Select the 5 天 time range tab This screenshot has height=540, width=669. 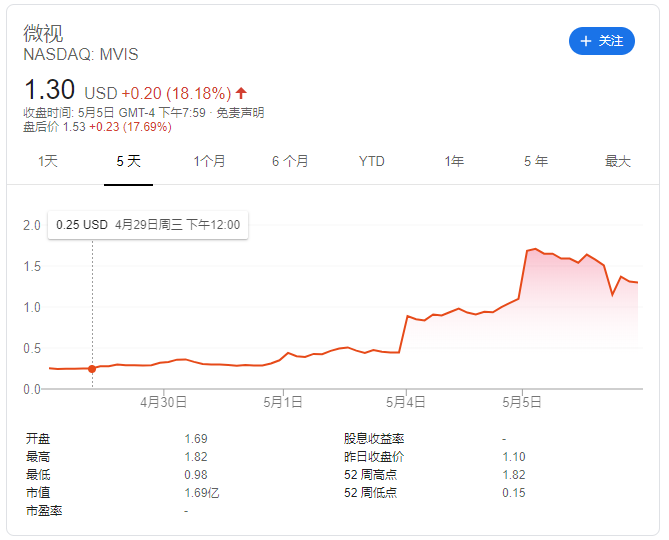point(128,161)
